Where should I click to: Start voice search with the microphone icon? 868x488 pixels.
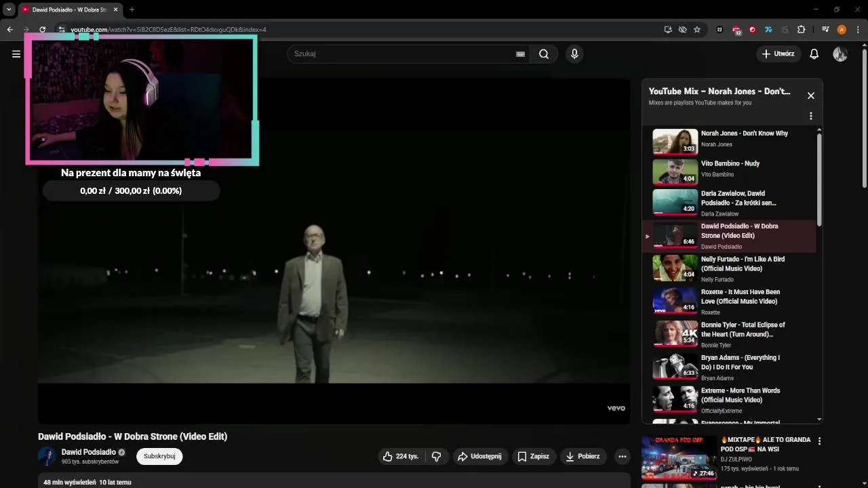click(574, 54)
